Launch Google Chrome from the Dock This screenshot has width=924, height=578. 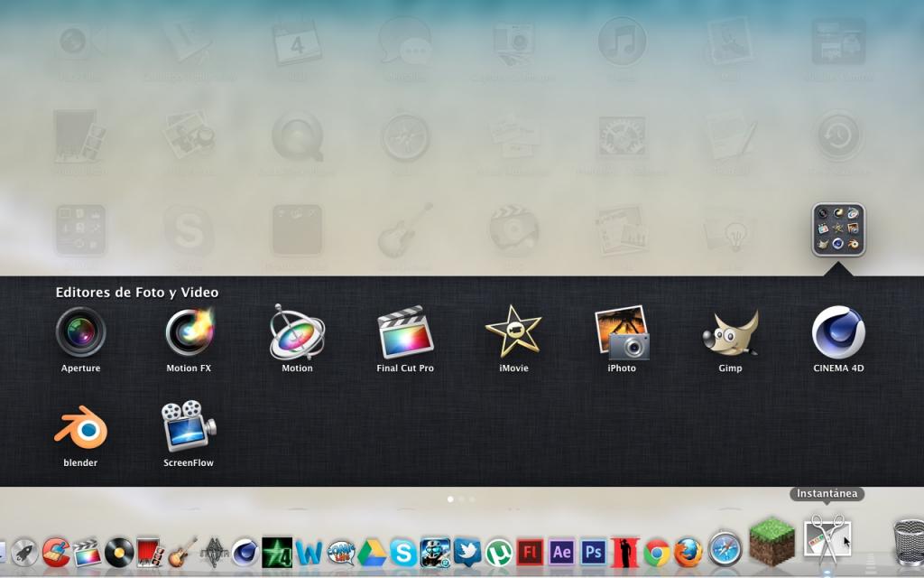click(x=657, y=553)
